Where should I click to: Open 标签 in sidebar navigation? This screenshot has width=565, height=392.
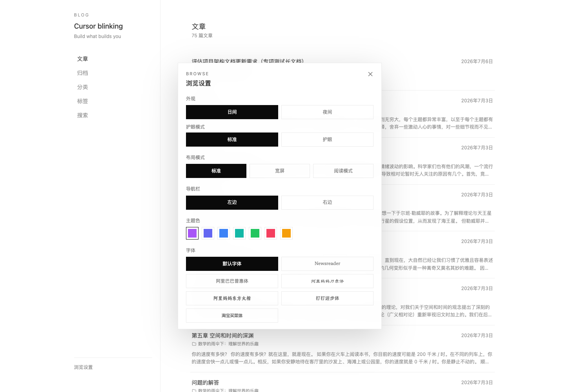click(x=82, y=101)
